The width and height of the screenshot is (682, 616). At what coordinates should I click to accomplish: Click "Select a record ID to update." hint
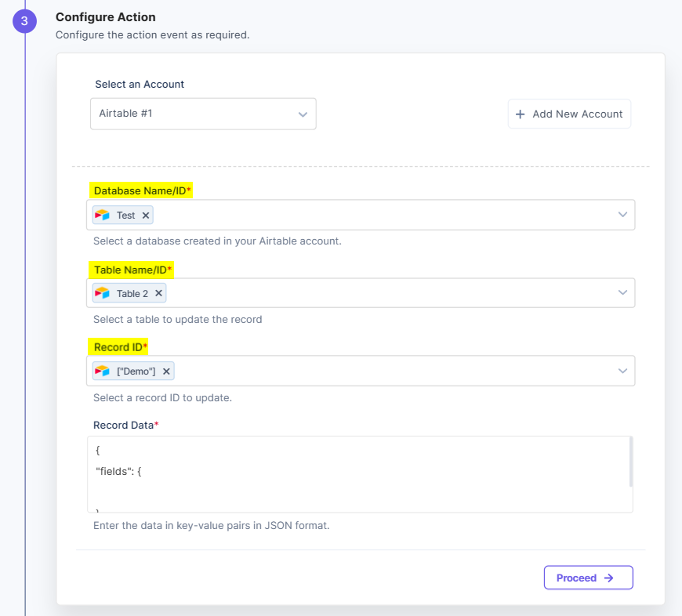(162, 397)
